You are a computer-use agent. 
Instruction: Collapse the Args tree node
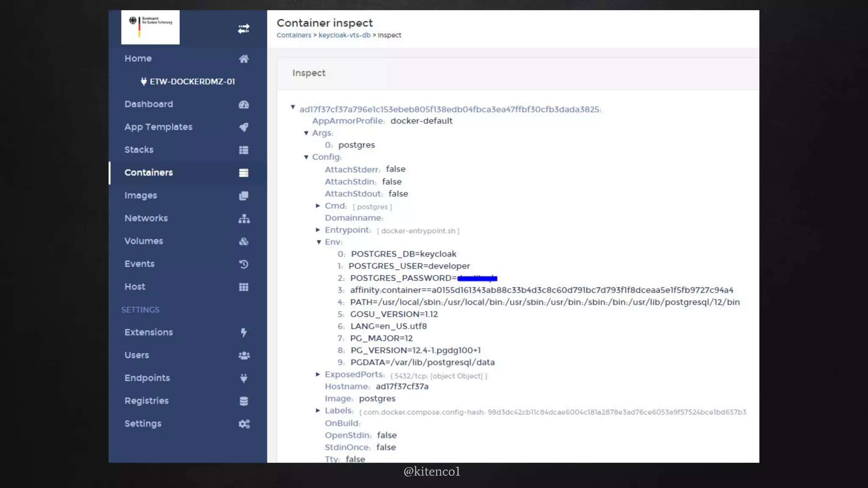306,133
